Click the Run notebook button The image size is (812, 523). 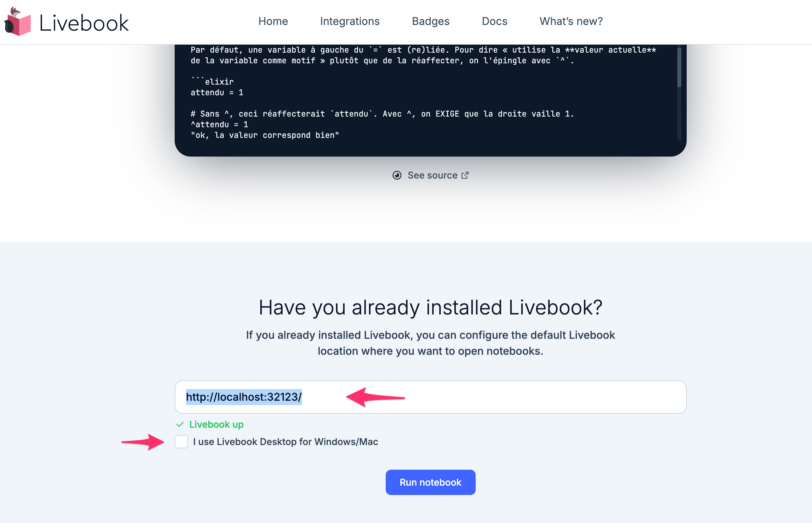[430, 482]
